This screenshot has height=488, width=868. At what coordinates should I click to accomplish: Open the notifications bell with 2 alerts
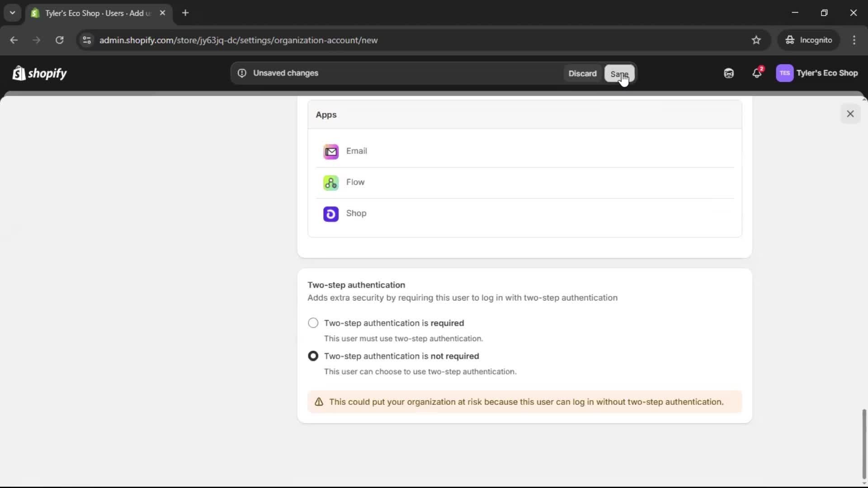pyautogui.click(x=757, y=73)
